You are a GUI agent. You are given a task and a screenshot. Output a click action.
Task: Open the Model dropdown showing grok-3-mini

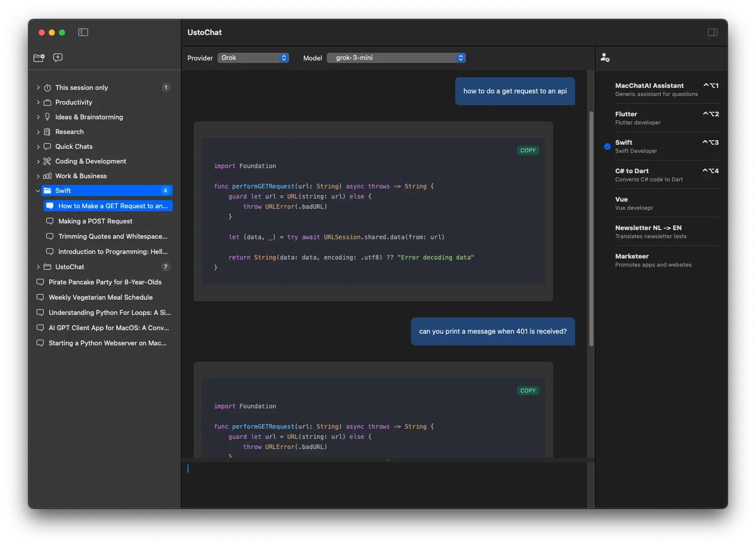[396, 58]
